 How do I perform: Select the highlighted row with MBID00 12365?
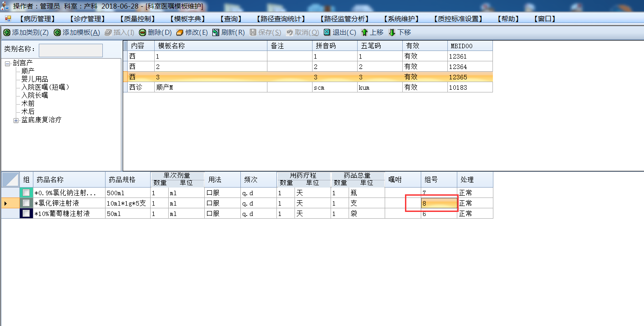click(308, 77)
